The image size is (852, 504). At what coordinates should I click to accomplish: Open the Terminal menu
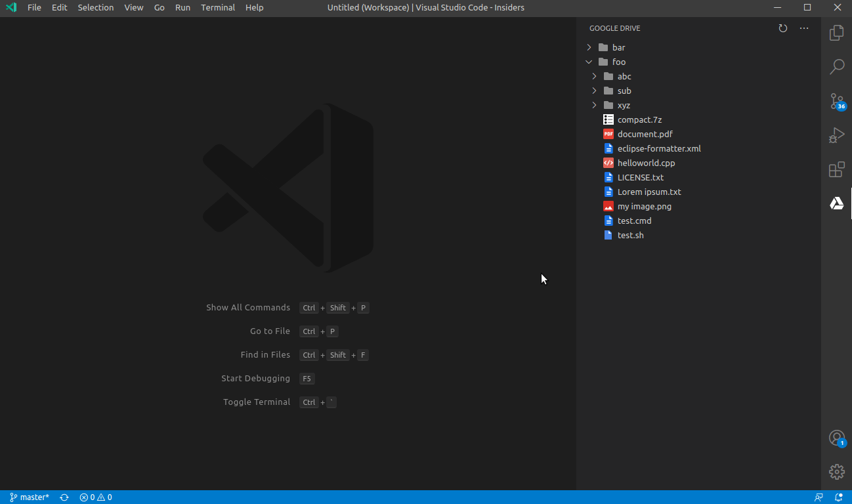tap(218, 8)
